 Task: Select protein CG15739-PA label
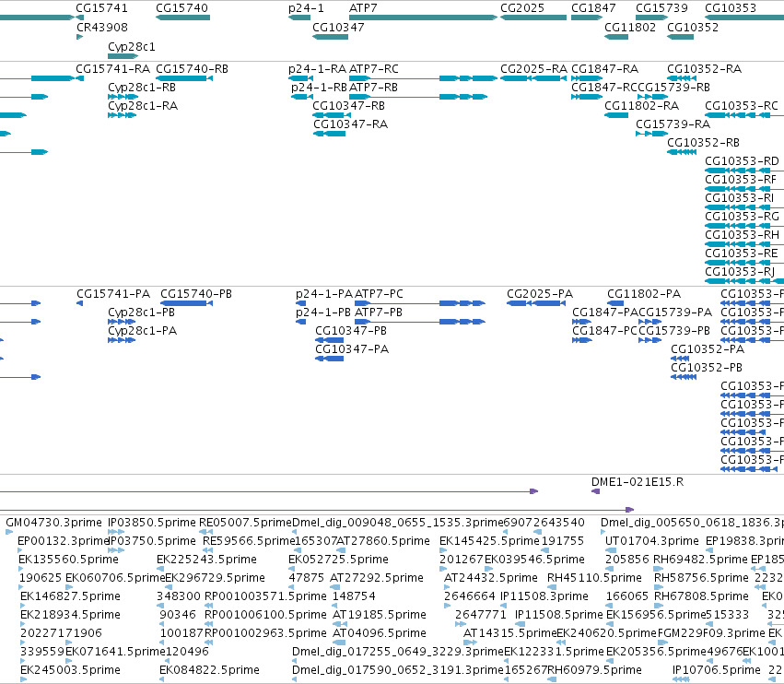pyautogui.click(x=675, y=313)
